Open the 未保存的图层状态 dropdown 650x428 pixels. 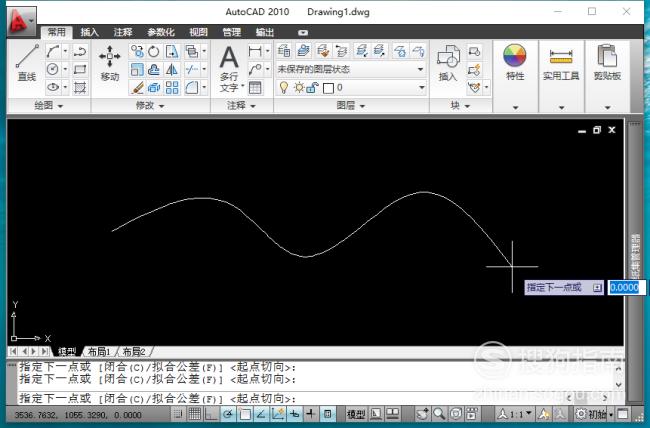[351, 69]
